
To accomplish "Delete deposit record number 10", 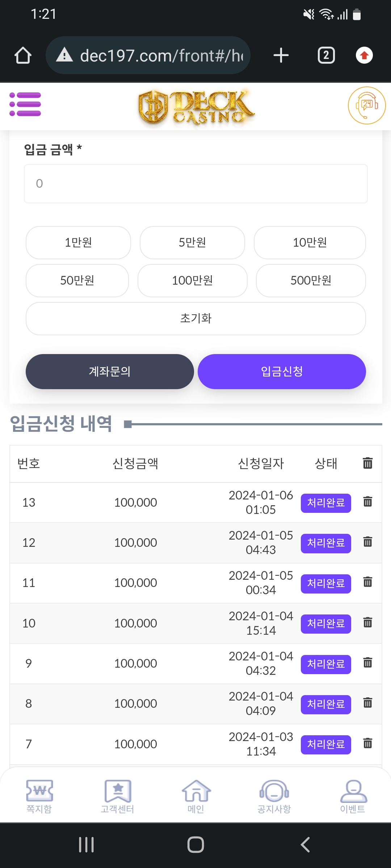I will point(367,622).
